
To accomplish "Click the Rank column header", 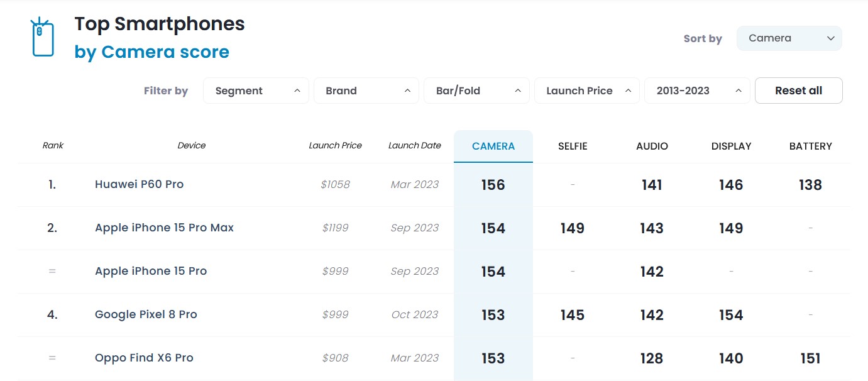I will (53, 145).
